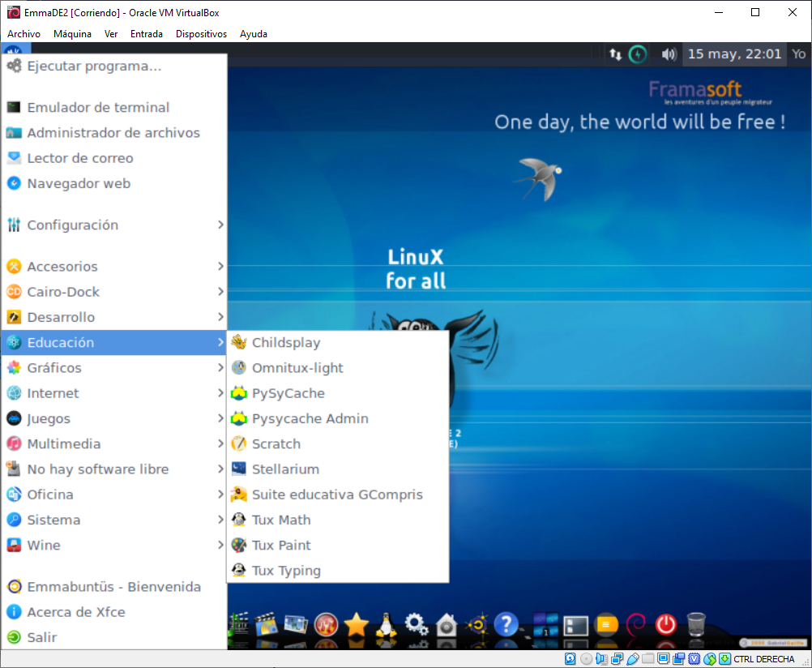Click the green power manager icon

pyautogui.click(x=639, y=54)
